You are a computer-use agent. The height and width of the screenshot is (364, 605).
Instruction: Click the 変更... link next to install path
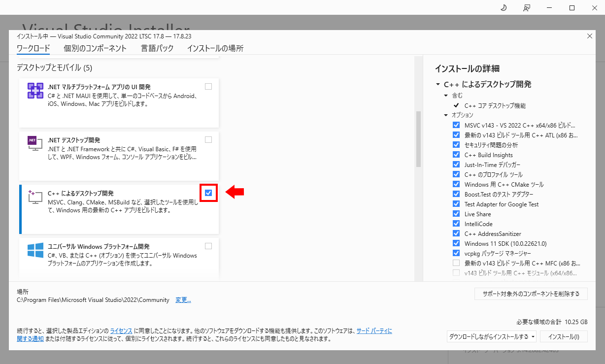[x=183, y=300]
